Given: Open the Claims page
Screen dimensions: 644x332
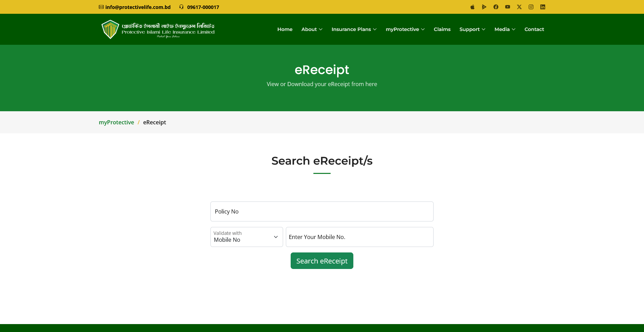Looking at the screenshot, I should pyautogui.click(x=442, y=29).
